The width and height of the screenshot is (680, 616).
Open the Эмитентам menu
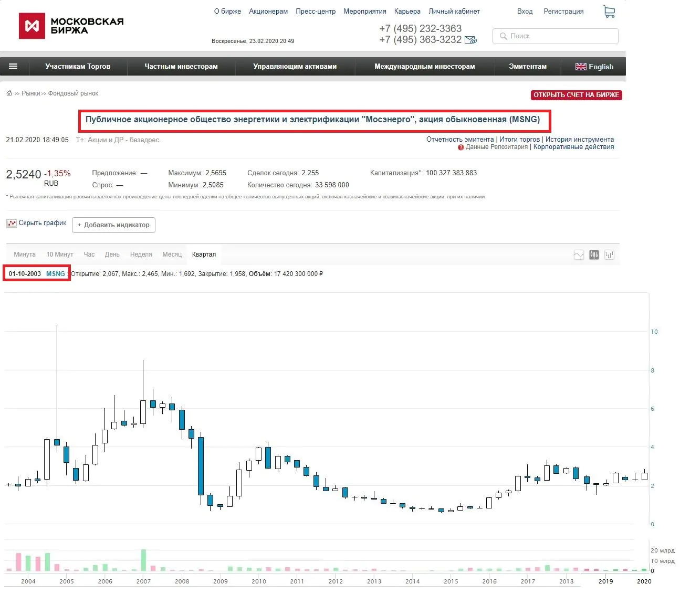click(x=528, y=67)
